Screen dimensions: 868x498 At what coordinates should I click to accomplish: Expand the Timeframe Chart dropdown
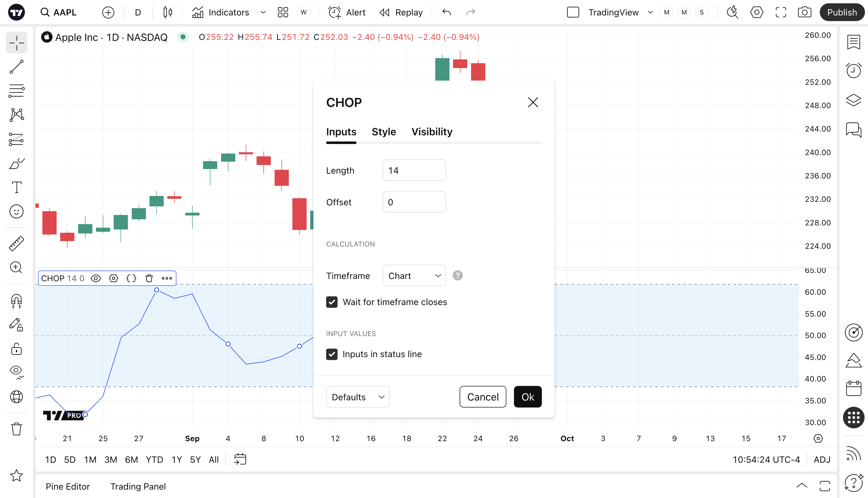pyautogui.click(x=414, y=276)
